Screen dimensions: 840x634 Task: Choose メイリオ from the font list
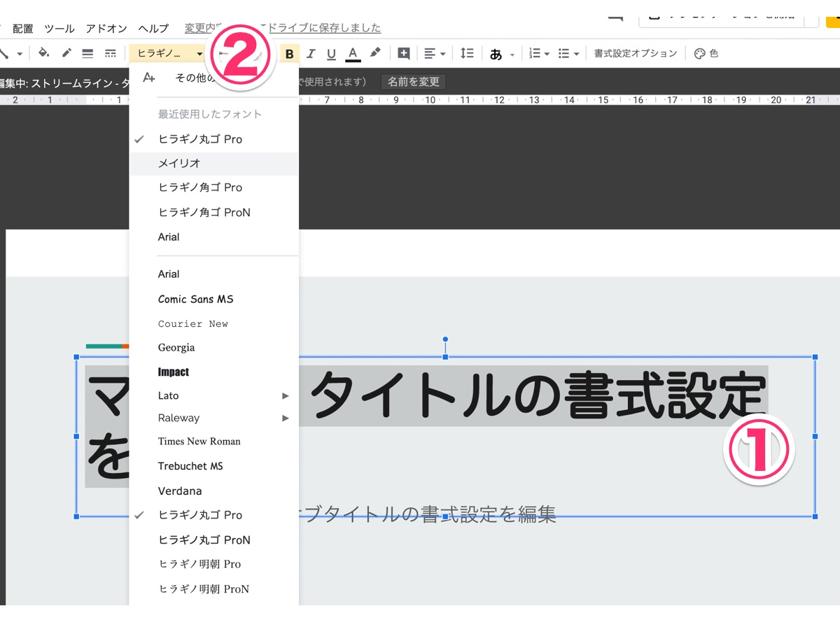click(179, 163)
